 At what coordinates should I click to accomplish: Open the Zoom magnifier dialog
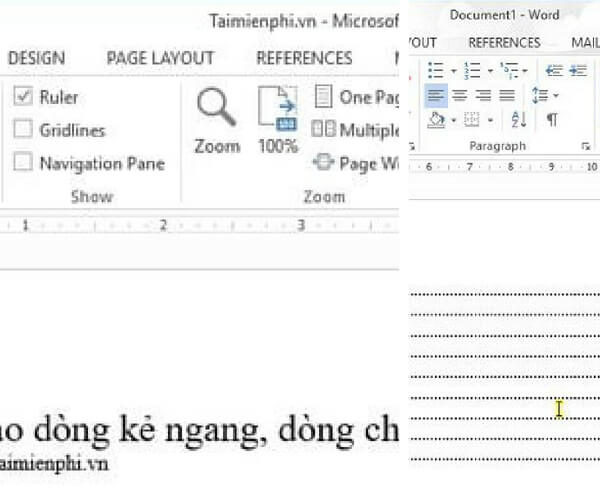coord(216,118)
